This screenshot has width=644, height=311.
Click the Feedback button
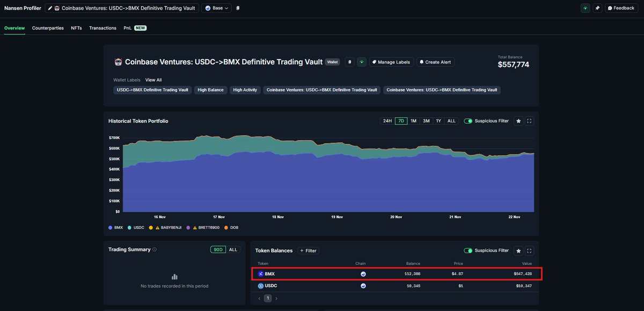(x=621, y=8)
